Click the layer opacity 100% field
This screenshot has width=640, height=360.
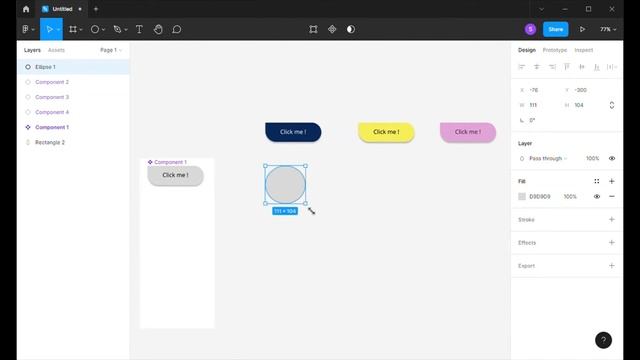(592, 158)
